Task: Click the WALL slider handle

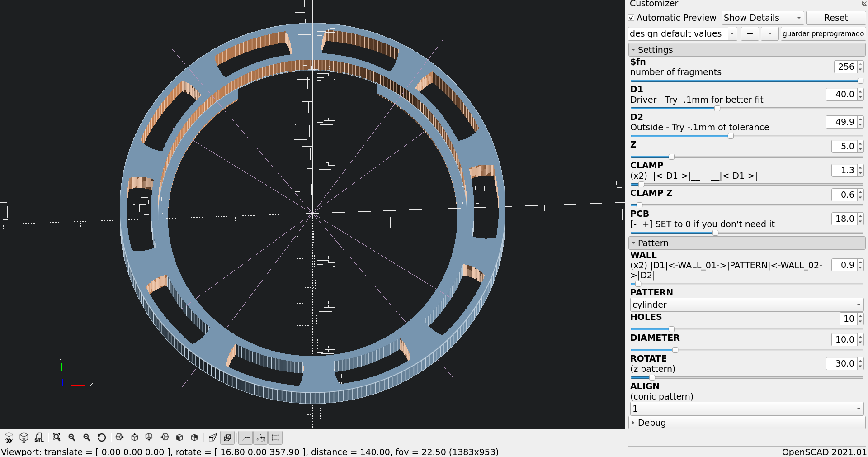Action: point(638,284)
